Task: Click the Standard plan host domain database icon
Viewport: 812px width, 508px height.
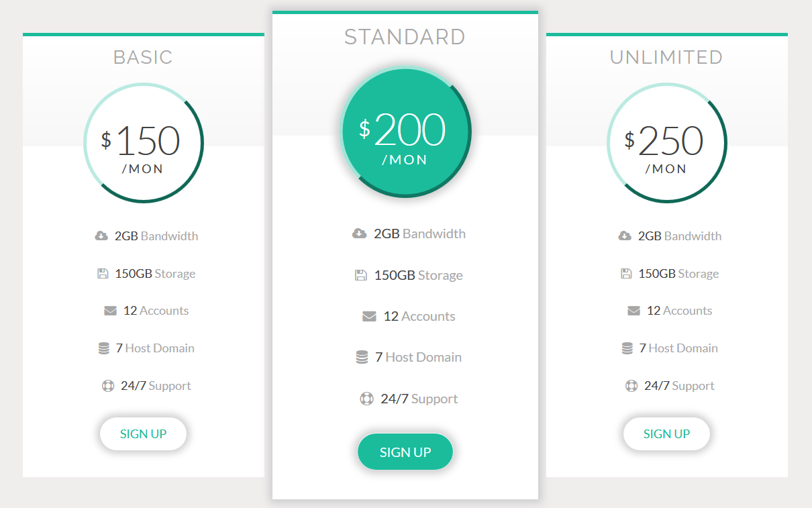Action: (x=362, y=358)
